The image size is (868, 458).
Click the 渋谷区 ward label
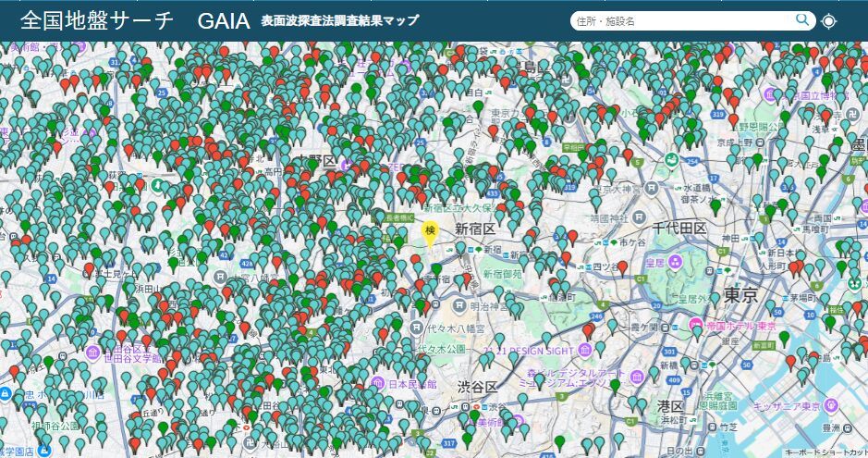click(479, 386)
